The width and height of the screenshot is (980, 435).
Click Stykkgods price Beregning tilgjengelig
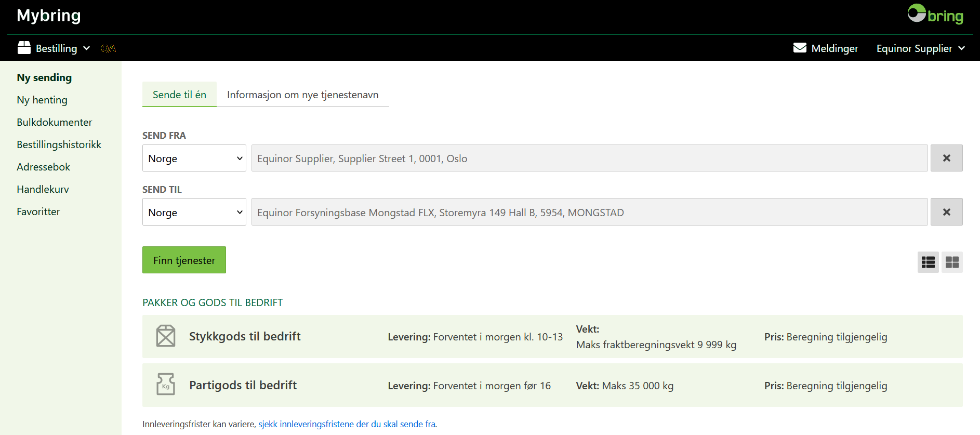pos(837,337)
